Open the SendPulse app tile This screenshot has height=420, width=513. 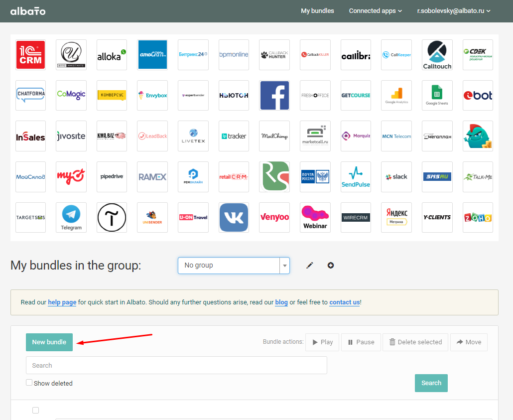click(356, 177)
